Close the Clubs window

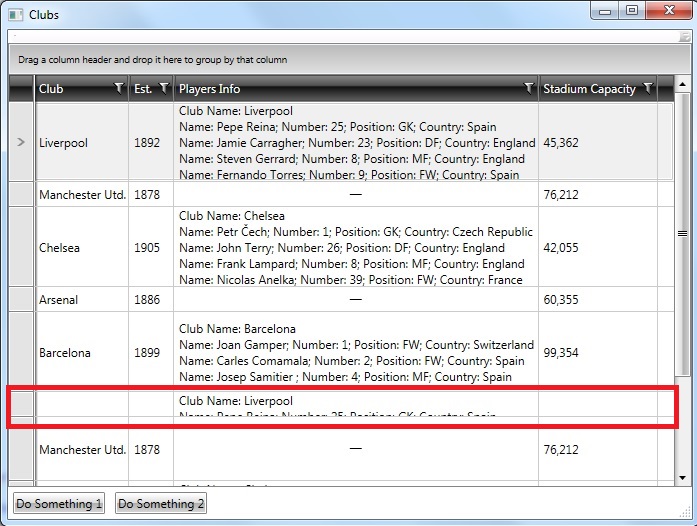click(669, 11)
